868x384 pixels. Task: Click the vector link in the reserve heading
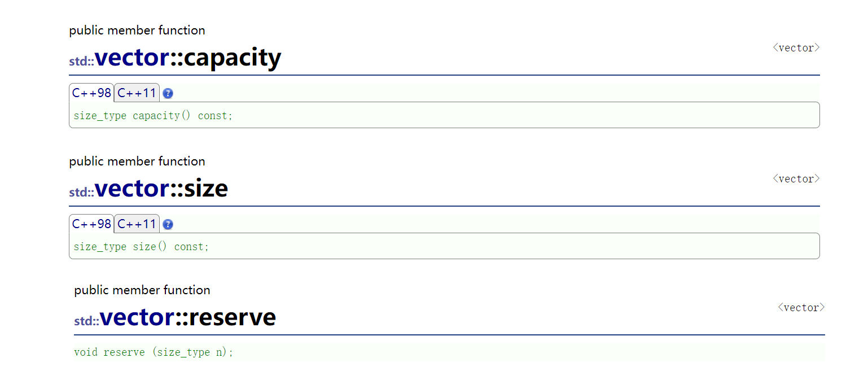click(137, 317)
